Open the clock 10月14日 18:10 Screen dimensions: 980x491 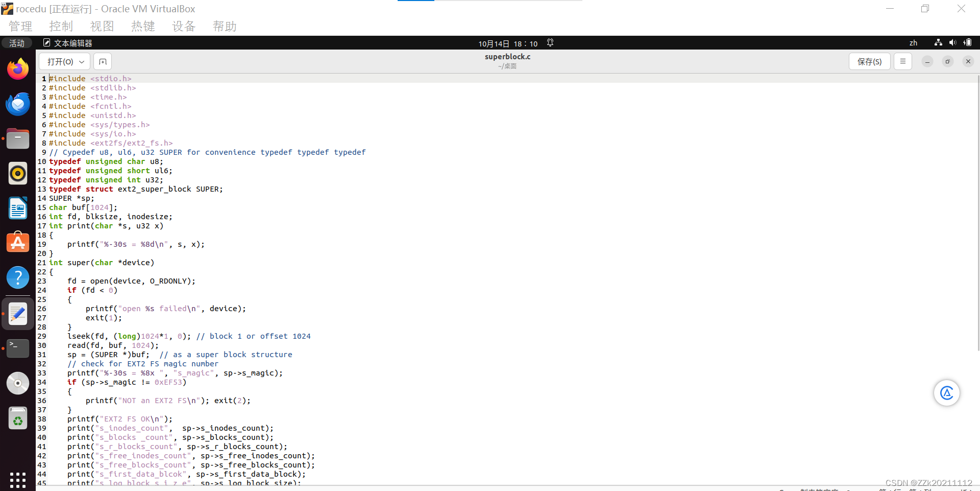[x=508, y=43]
